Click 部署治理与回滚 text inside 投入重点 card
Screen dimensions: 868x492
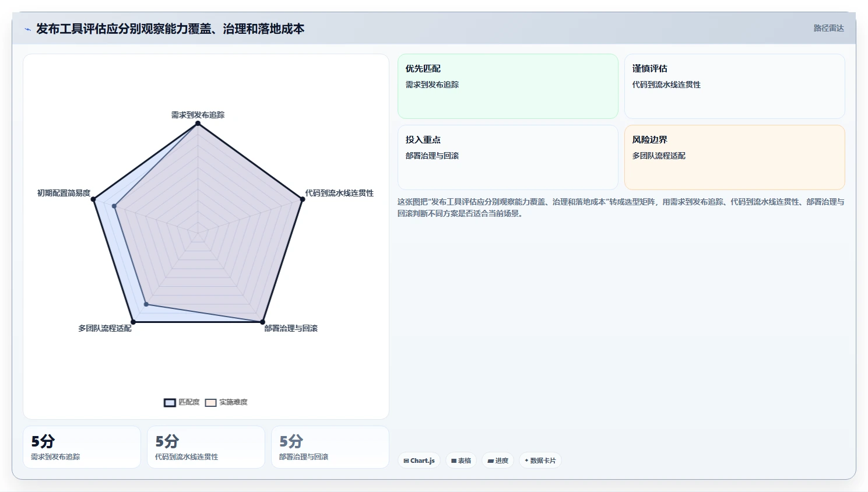432,156
